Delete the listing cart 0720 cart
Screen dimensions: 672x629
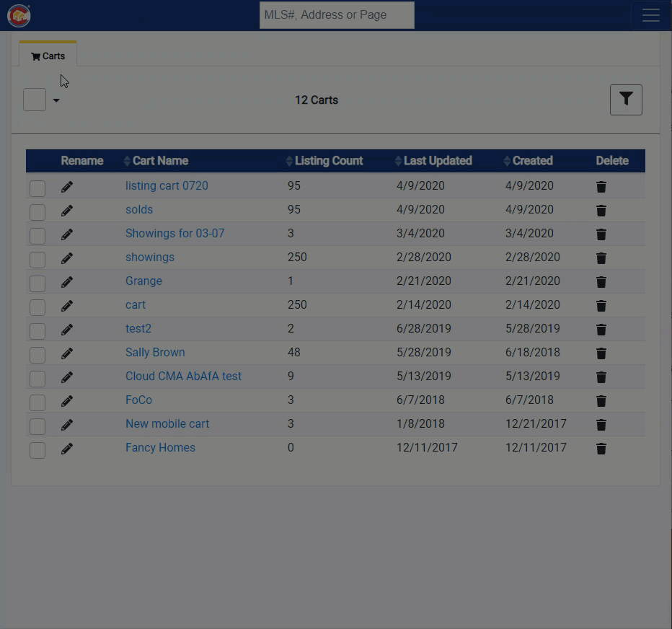(601, 187)
